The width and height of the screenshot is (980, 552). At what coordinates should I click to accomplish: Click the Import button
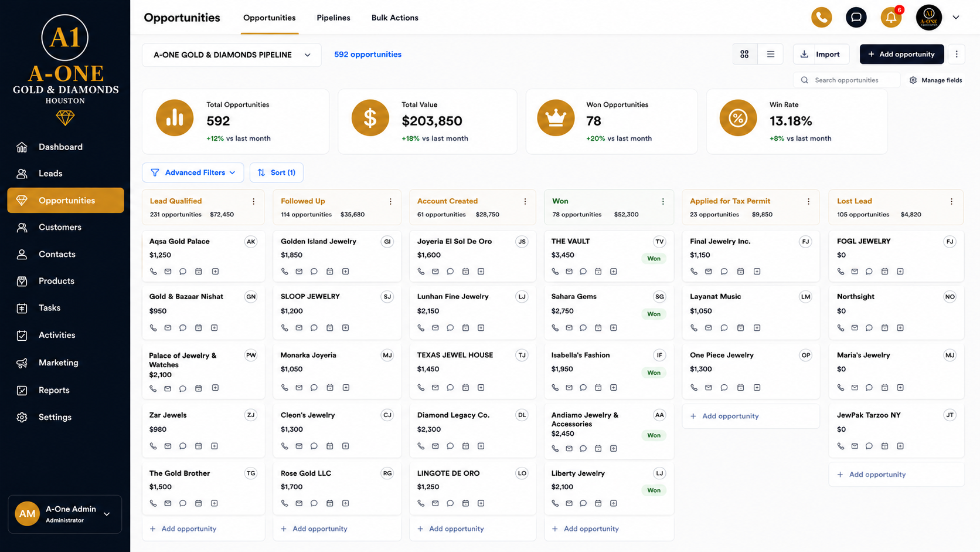[x=821, y=54]
